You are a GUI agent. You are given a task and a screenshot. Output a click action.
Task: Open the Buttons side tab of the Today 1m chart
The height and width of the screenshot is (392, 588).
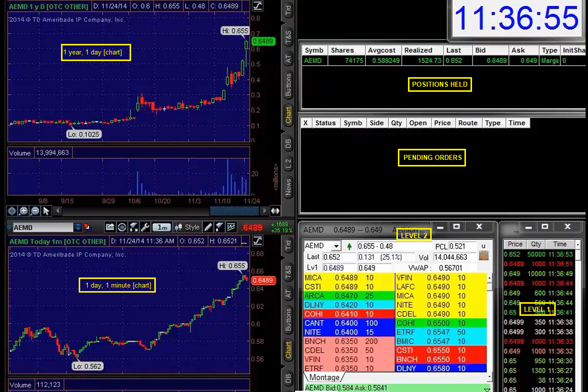(288, 320)
